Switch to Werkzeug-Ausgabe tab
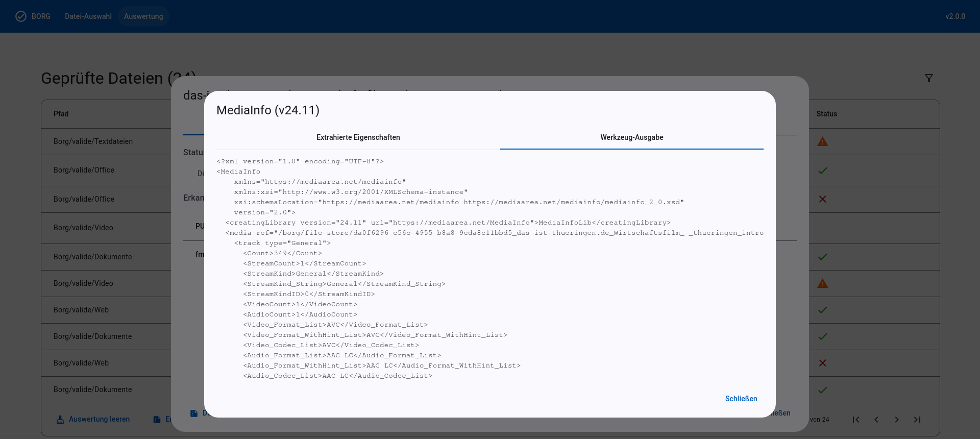980x439 pixels. pos(632,137)
